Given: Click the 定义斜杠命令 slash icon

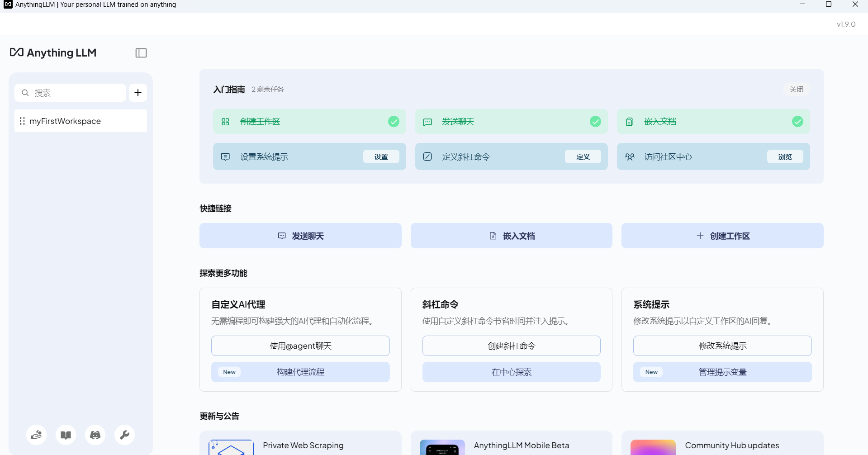Looking at the screenshot, I should tap(427, 157).
